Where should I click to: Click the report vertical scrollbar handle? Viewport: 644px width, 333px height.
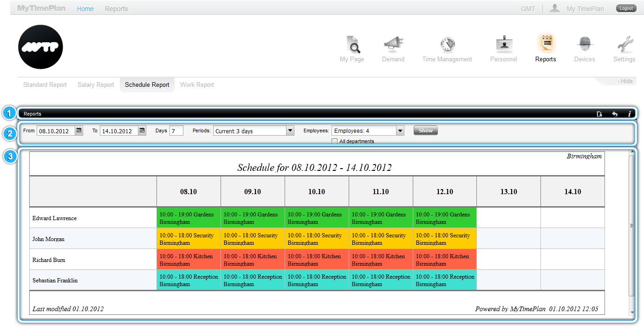631,226
